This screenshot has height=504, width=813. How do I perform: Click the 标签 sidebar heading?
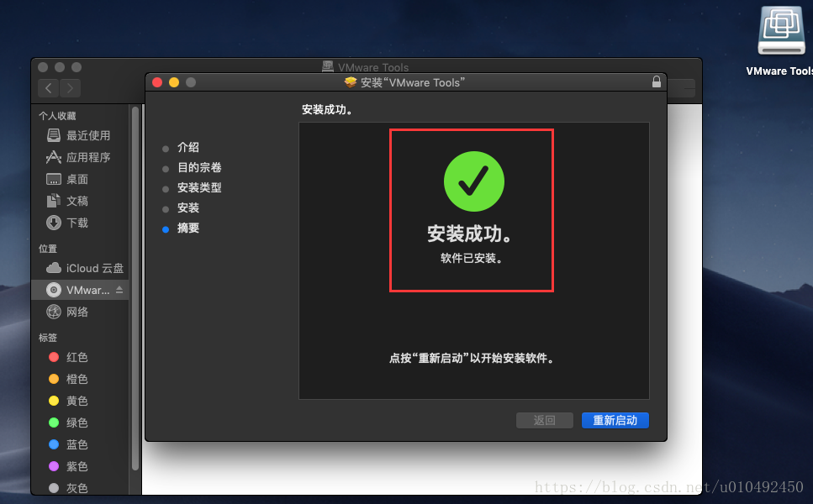(x=48, y=338)
